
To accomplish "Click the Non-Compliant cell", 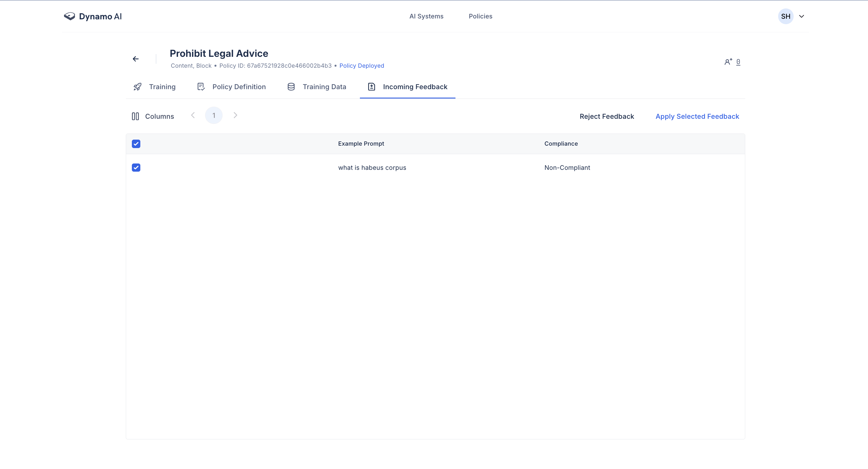I will [x=567, y=168].
